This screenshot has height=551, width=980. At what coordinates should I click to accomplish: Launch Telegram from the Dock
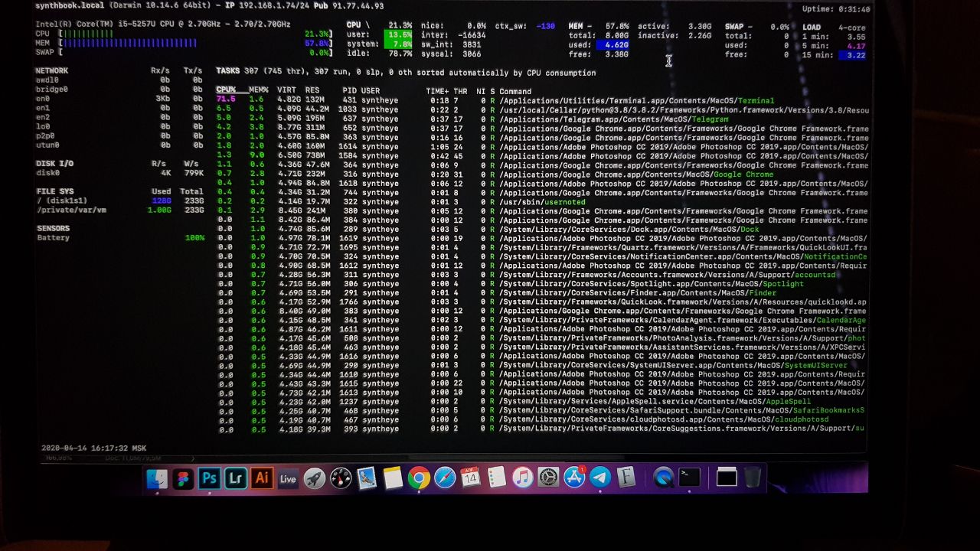(x=600, y=479)
